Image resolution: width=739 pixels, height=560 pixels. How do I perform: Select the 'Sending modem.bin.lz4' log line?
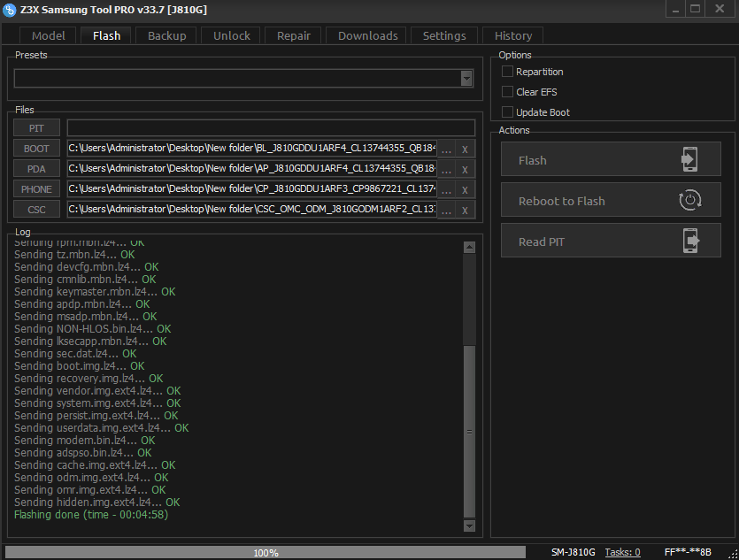pos(85,441)
